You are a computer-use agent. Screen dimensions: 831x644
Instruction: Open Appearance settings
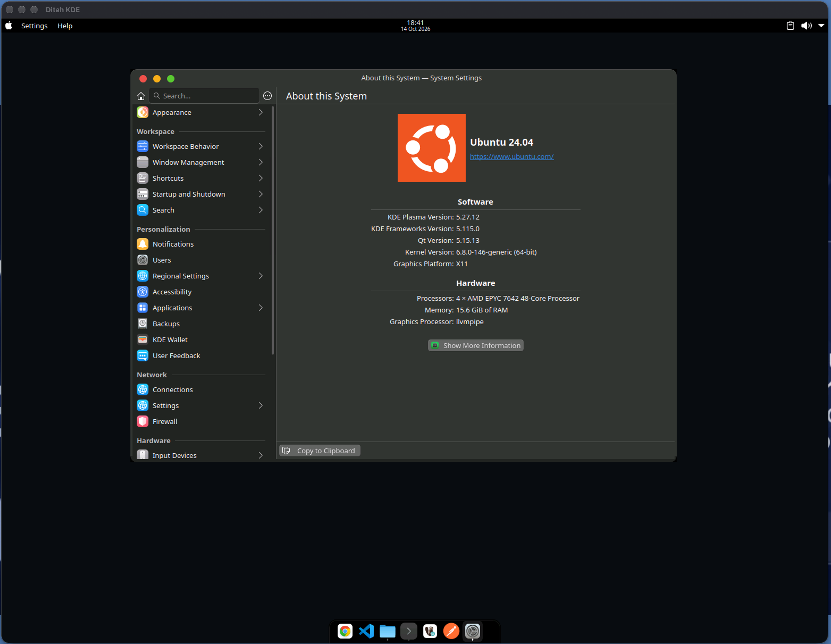200,112
